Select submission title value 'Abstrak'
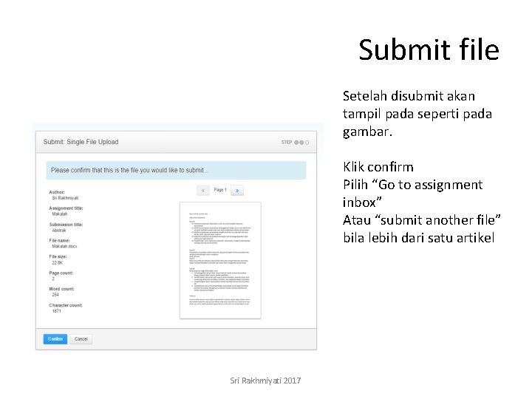This screenshot has width=532, height=399. (59, 231)
